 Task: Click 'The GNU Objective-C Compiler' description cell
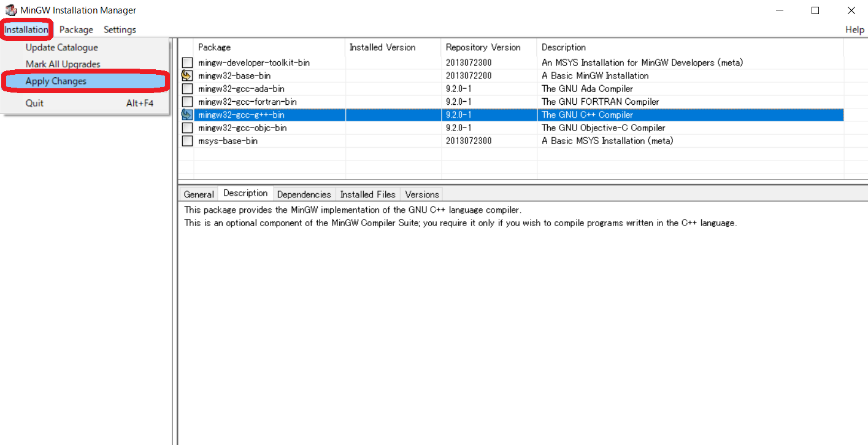click(604, 128)
